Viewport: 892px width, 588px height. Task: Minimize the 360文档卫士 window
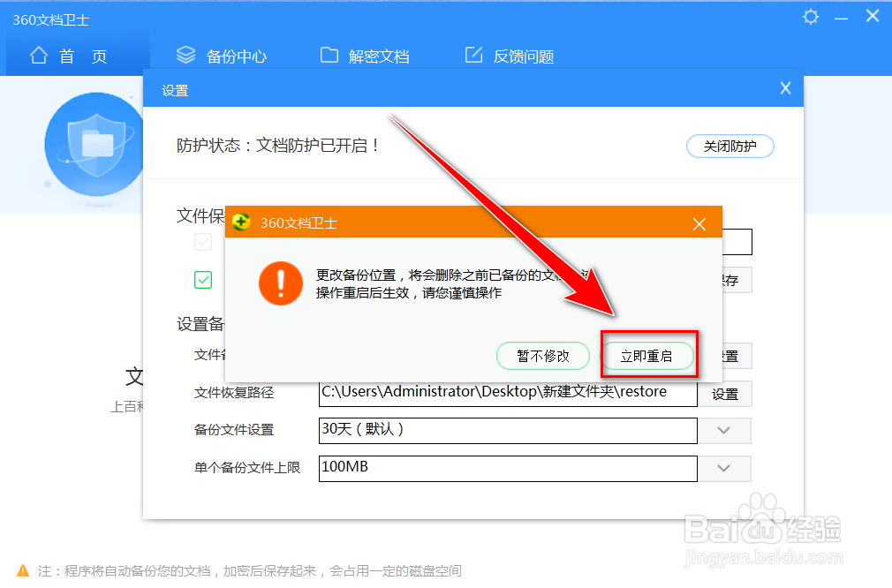click(x=842, y=19)
